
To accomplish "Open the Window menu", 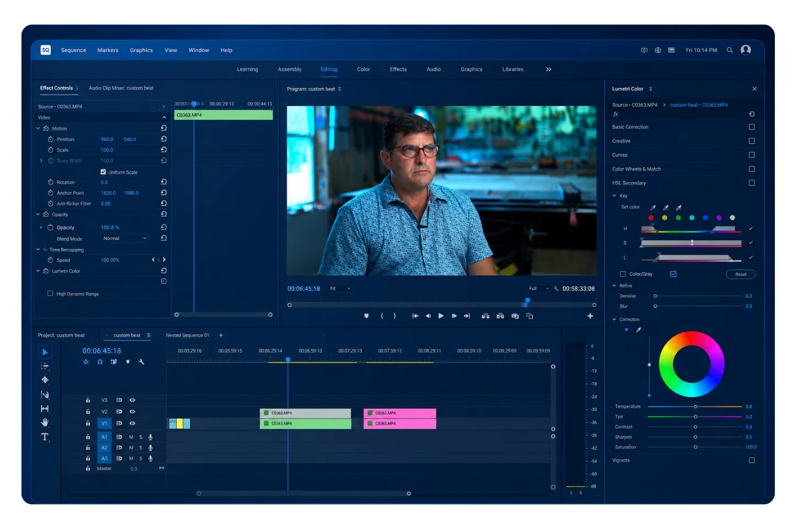I will (199, 50).
